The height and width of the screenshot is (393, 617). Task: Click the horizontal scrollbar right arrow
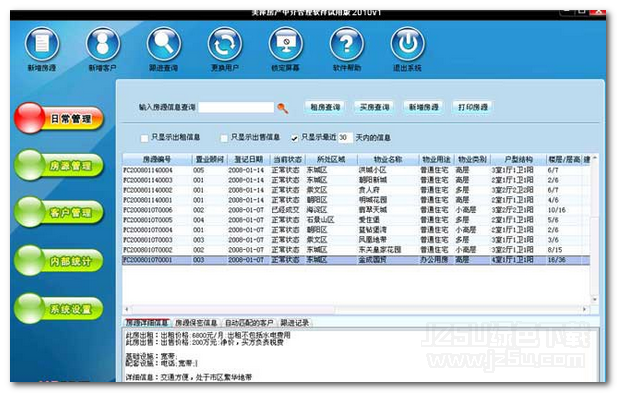(584, 309)
